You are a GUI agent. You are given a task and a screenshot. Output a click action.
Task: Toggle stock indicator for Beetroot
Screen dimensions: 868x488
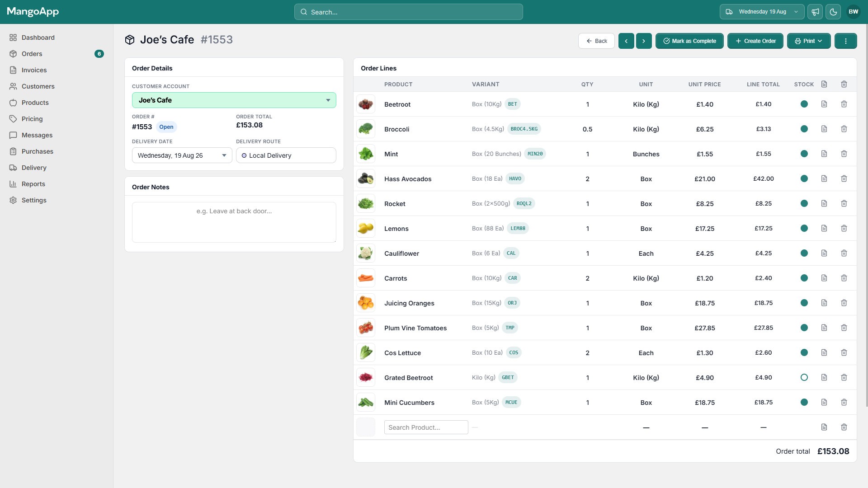804,104
